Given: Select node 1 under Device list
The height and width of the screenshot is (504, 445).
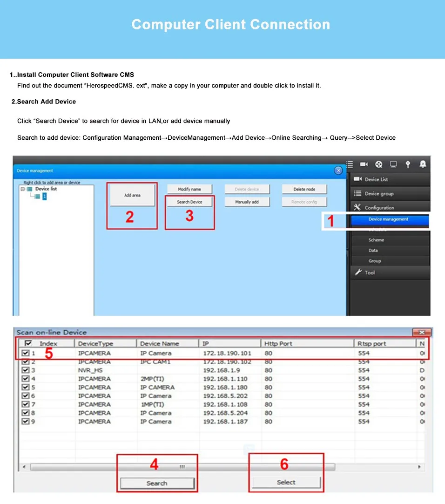Looking at the screenshot, I should (44, 197).
